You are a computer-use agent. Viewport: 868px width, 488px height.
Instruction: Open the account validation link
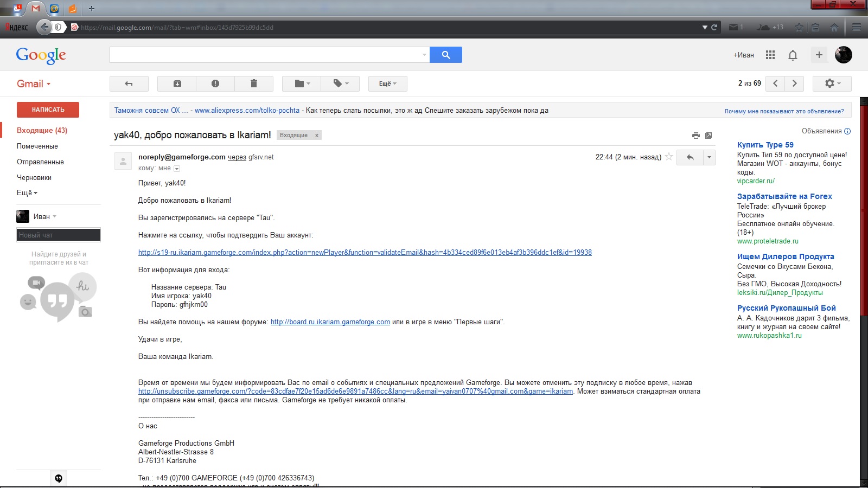pos(365,252)
